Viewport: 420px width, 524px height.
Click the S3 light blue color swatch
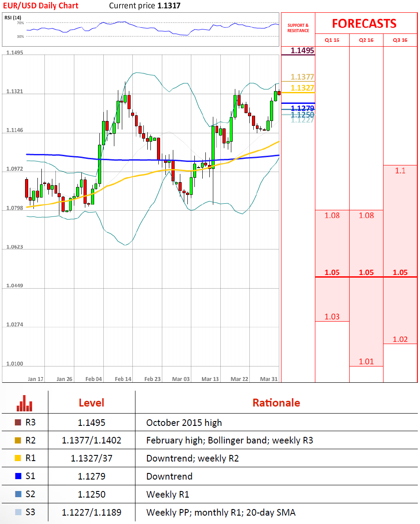[x=18, y=512]
